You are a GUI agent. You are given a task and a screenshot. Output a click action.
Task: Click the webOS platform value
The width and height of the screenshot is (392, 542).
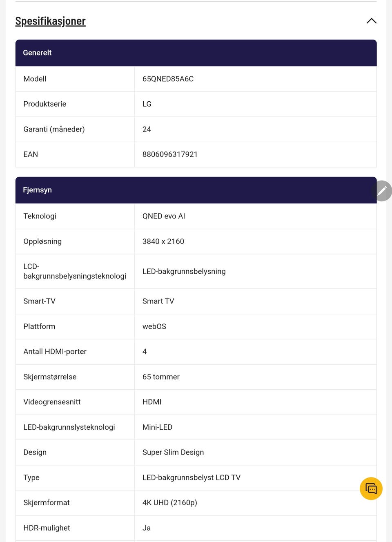[154, 326]
